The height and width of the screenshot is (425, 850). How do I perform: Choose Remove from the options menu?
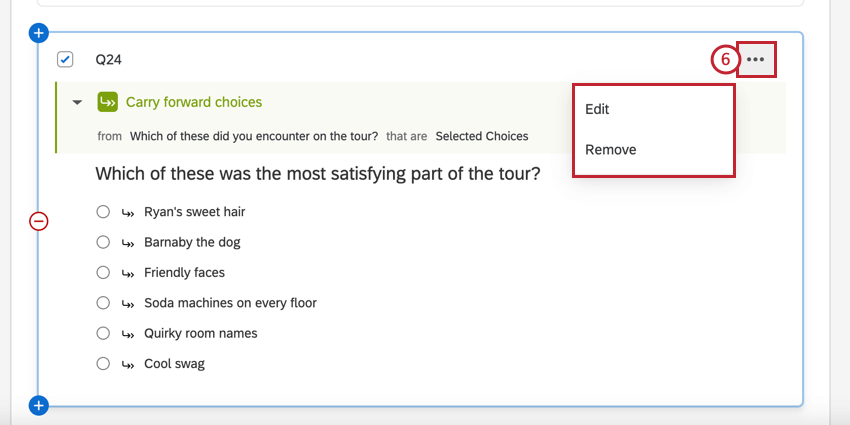point(610,150)
